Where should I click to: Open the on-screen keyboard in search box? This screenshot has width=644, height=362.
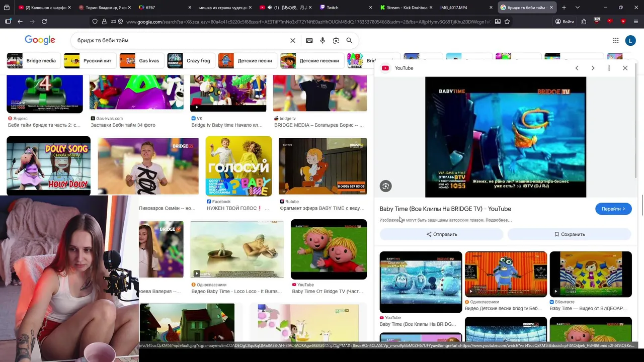(x=309, y=41)
